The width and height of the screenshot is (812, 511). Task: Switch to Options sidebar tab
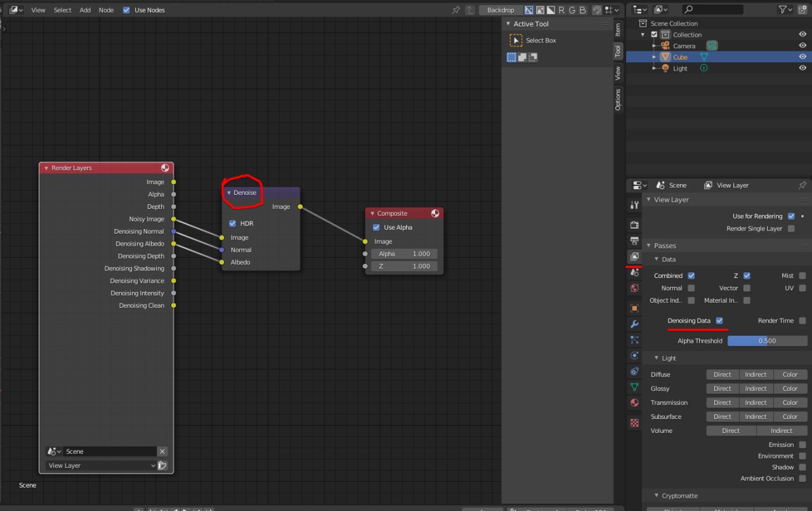(618, 99)
